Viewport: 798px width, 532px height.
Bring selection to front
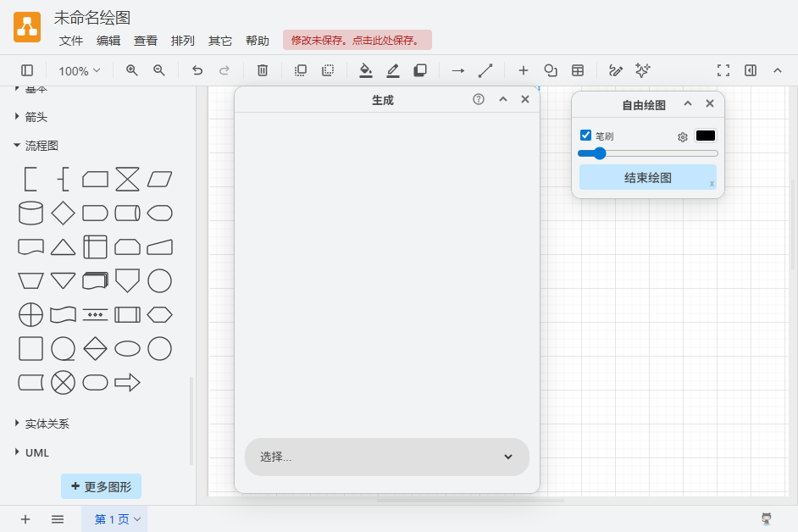coord(301,70)
